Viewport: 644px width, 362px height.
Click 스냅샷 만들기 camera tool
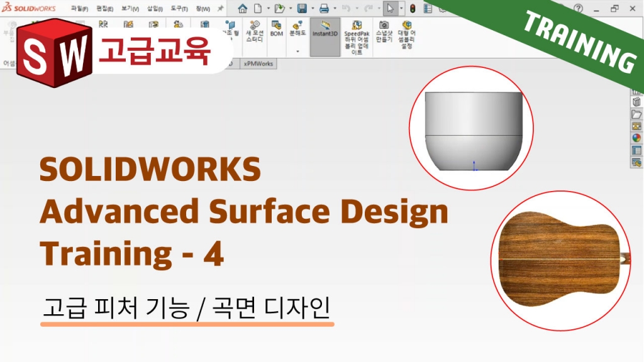point(384,31)
